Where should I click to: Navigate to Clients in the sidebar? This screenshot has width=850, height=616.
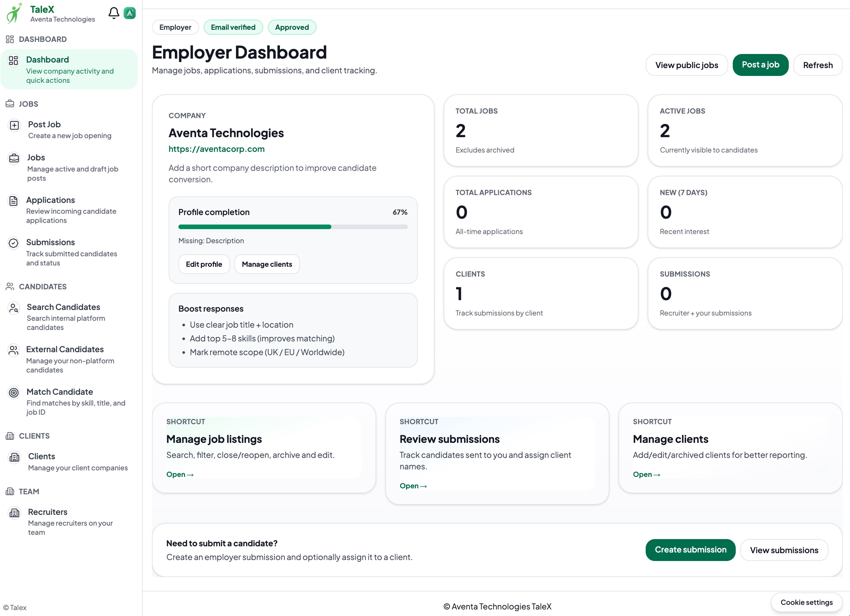click(42, 456)
